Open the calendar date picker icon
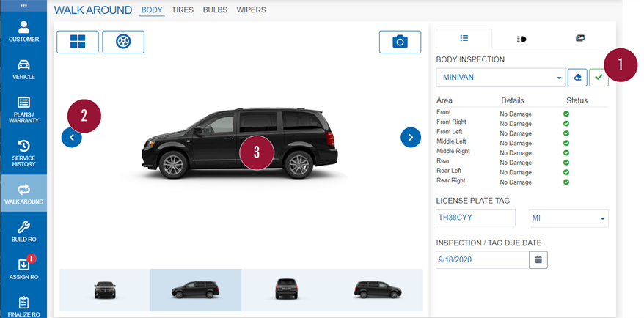 point(538,259)
